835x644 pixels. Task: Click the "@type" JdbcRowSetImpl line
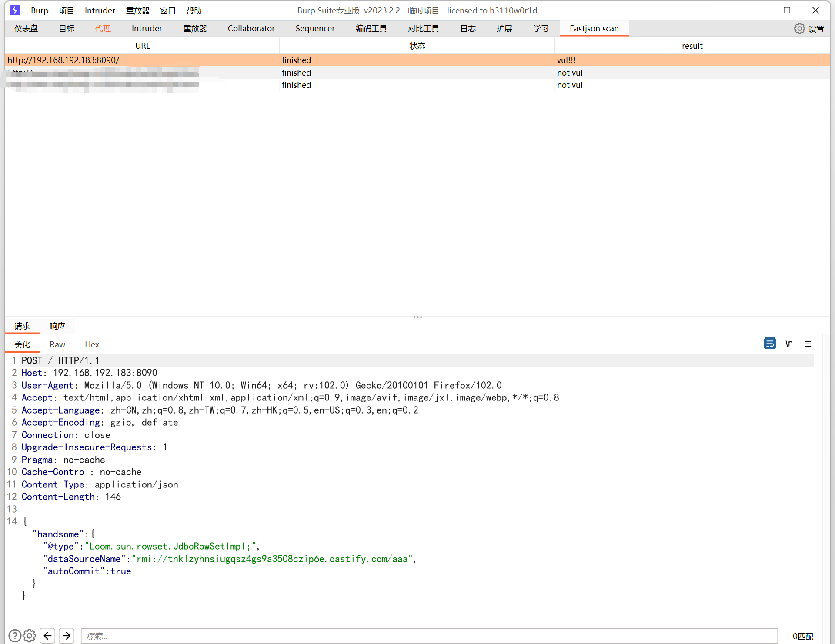(151, 546)
